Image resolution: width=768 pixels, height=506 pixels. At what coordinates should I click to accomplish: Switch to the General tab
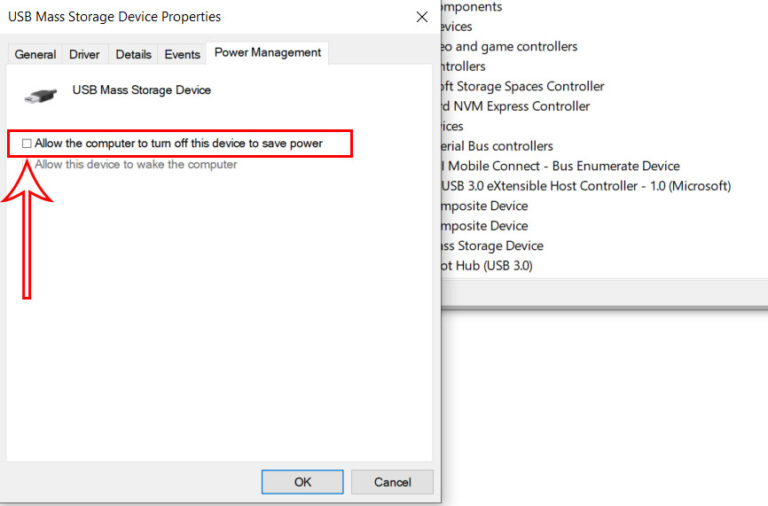coord(35,54)
